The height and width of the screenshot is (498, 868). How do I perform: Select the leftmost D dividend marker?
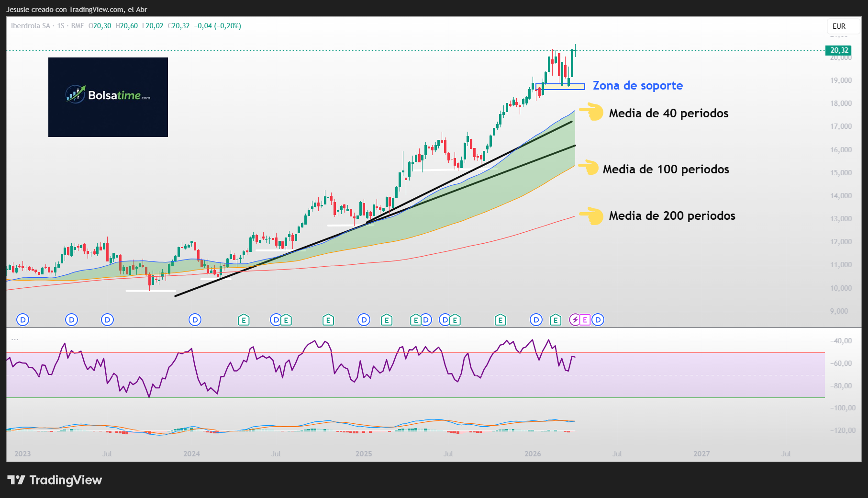[x=22, y=320]
